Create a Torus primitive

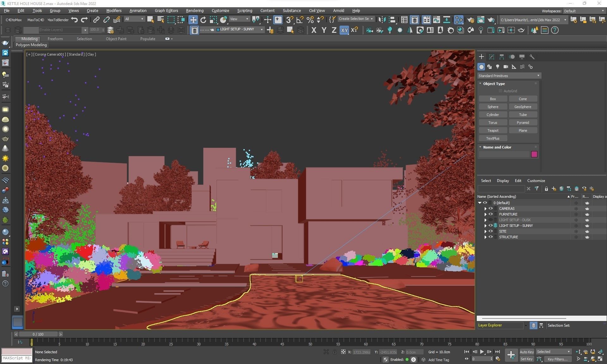coord(493,123)
